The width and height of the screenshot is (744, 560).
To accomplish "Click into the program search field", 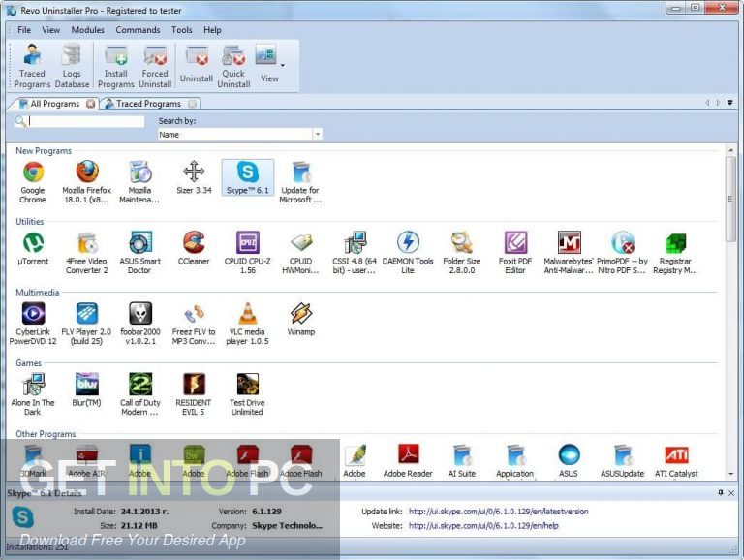I will (x=86, y=121).
